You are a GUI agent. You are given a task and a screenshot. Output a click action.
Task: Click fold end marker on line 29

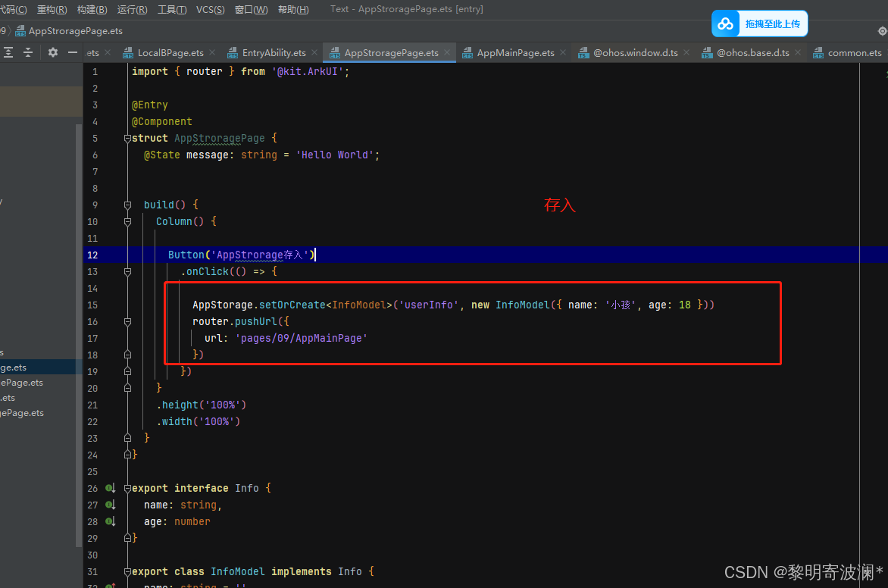pos(127,538)
